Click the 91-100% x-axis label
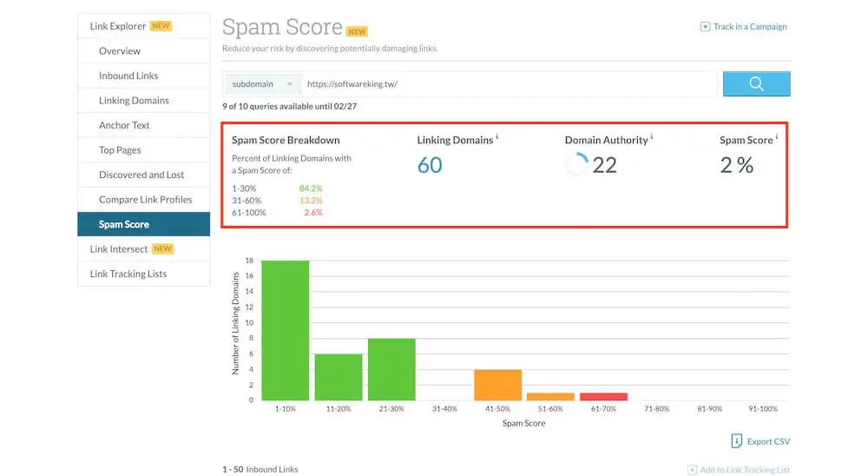Image resolution: width=868 pixels, height=476 pixels. tap(763, 409)
